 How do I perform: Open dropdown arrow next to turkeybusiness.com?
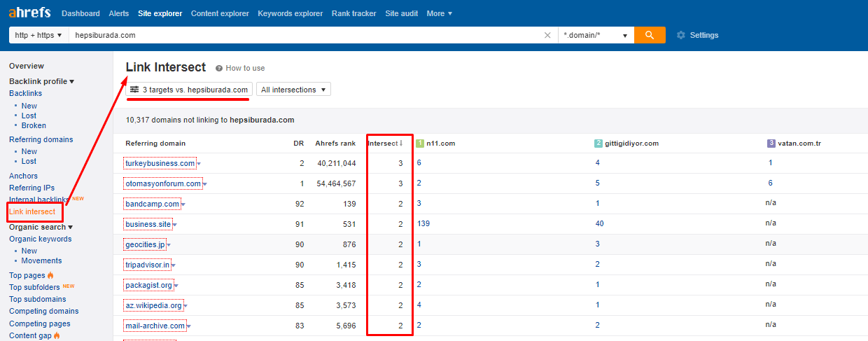pyautogui.click(x=199, y=164)
